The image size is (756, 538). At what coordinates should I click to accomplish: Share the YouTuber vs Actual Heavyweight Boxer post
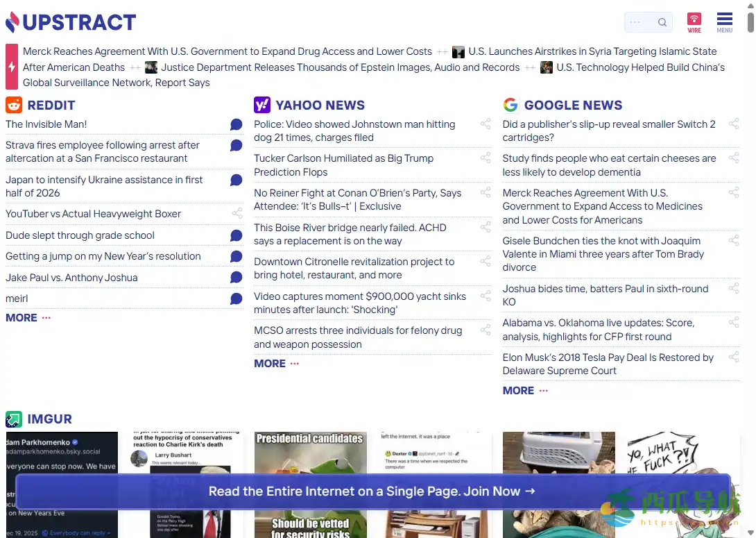coord(237,214)
